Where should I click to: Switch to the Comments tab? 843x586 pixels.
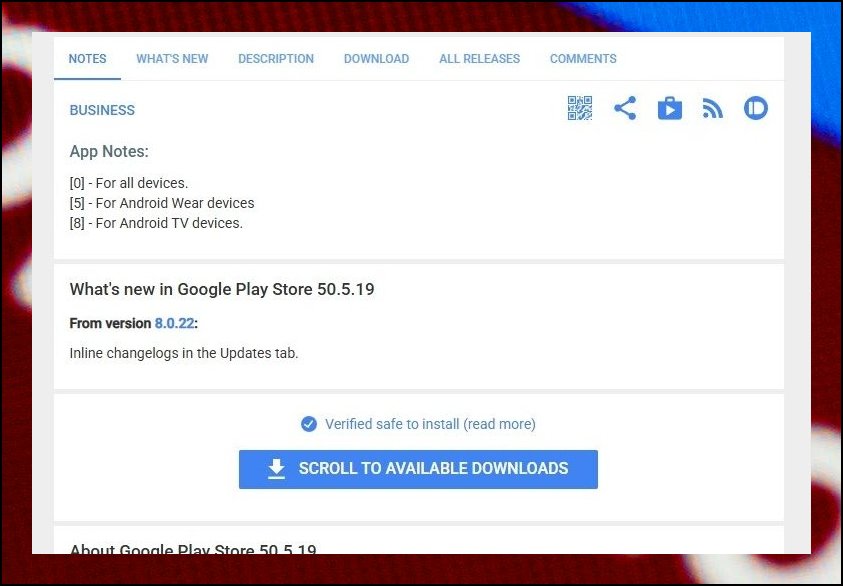pyautogui.click(x=583, y=59)
